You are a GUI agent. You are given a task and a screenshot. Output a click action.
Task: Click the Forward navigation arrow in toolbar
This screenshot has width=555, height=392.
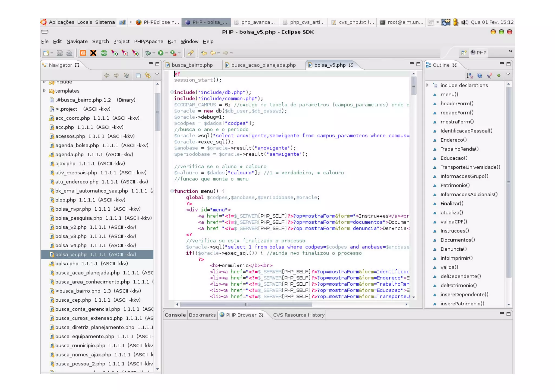point(225,53)
